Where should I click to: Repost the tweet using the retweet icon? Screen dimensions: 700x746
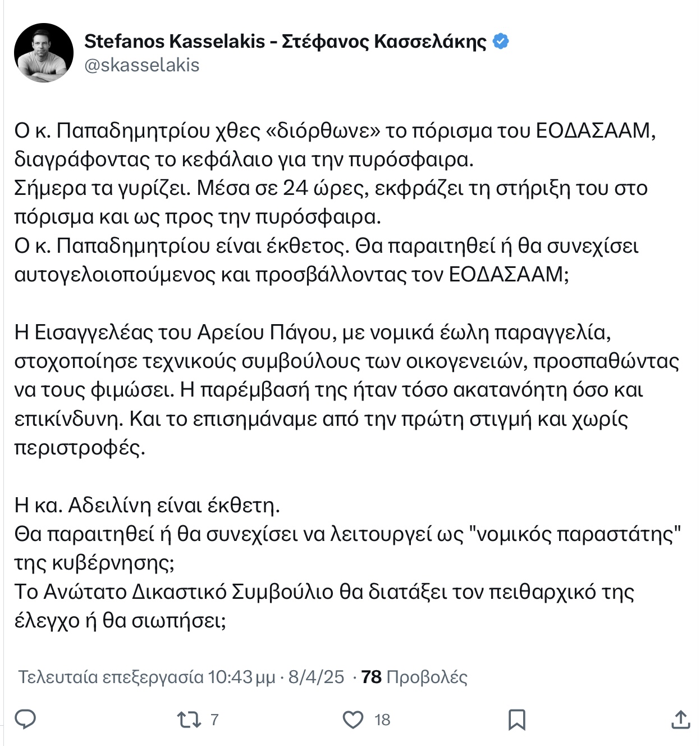[x=189, y=720]
